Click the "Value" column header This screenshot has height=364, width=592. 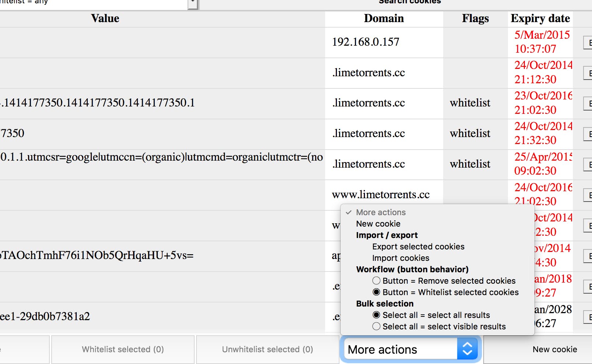click(105, 18)
